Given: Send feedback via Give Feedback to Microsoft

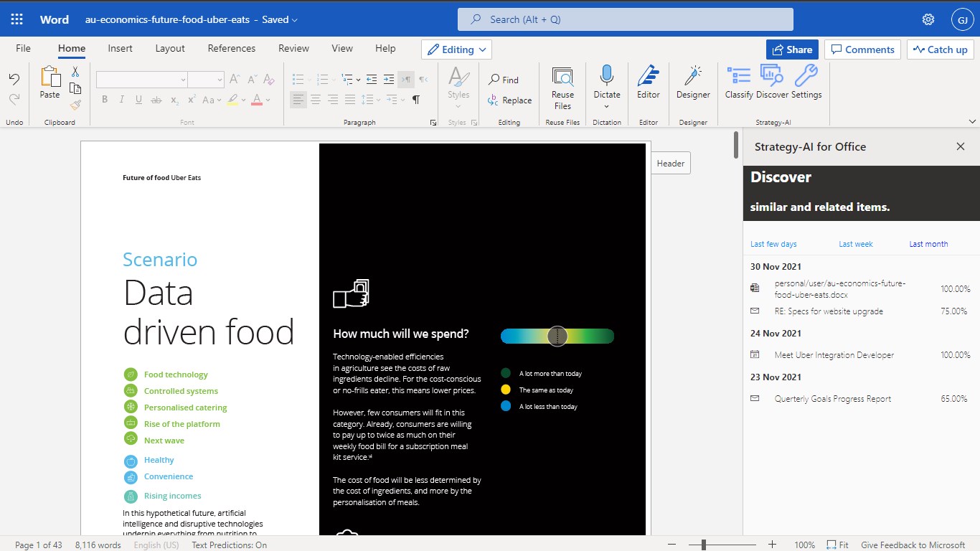Looking at the screenshot, I should pos(913,545).
